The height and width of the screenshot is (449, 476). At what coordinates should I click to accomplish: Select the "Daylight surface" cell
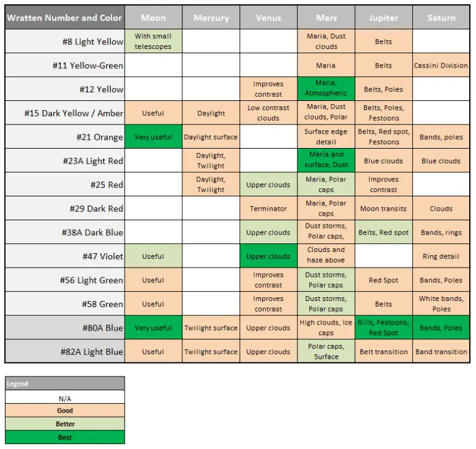[x=211, y=137]
